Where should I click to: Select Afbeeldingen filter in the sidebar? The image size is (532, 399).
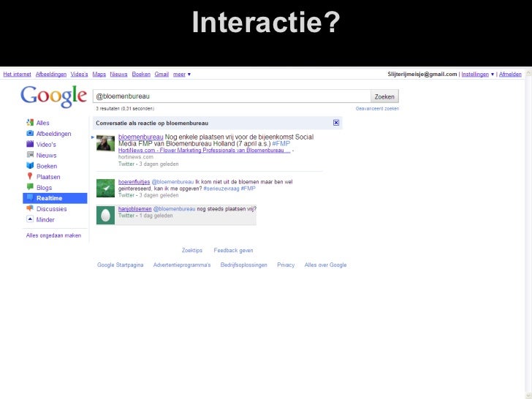[53, 134]
